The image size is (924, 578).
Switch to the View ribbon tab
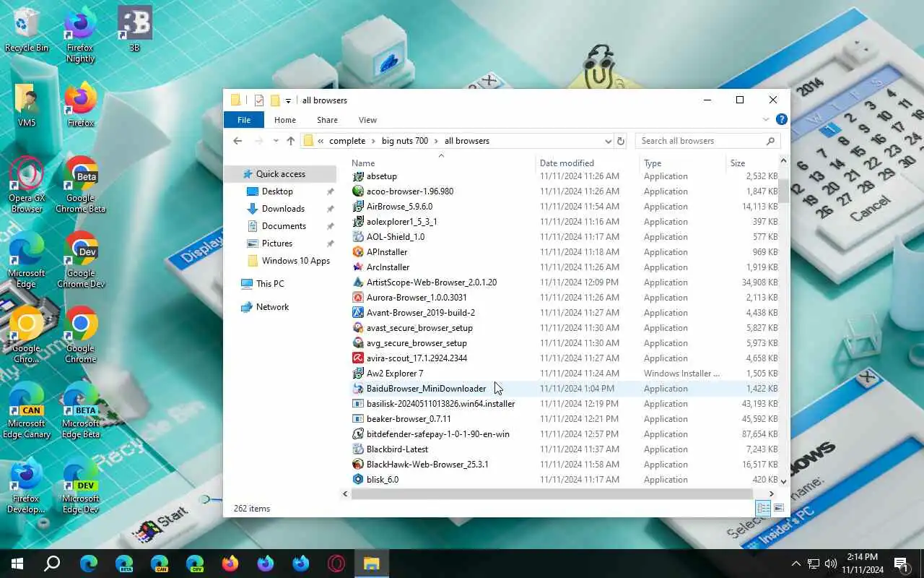click(x=367, y=120)
